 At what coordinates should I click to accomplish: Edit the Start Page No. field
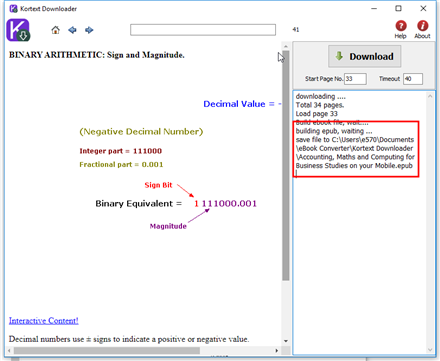(355, 79)
